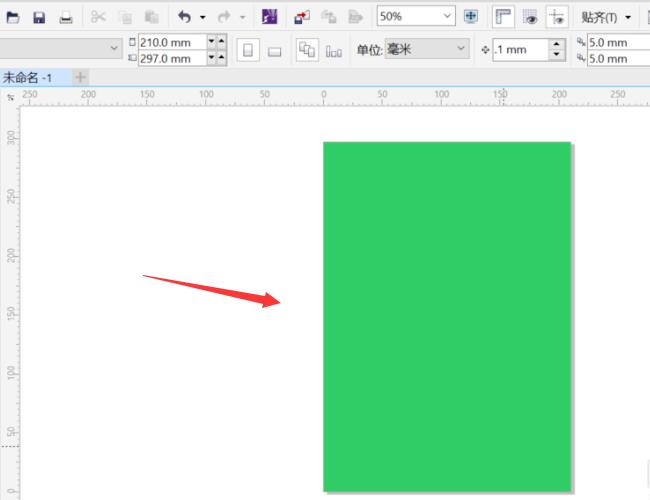Undo the last action

point(184,17)
